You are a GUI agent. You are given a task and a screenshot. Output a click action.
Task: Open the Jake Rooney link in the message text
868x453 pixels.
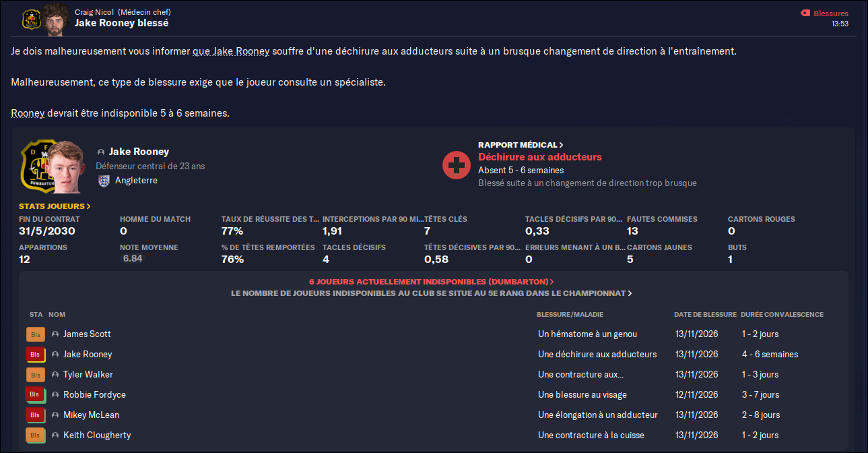241,51
